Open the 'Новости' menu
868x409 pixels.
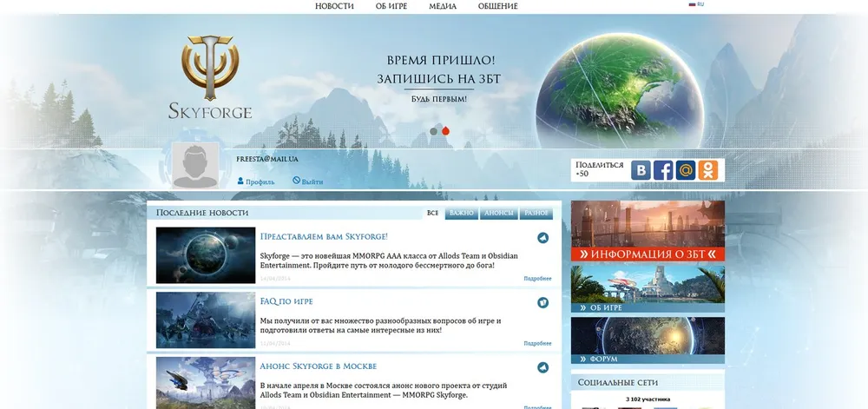334,6
